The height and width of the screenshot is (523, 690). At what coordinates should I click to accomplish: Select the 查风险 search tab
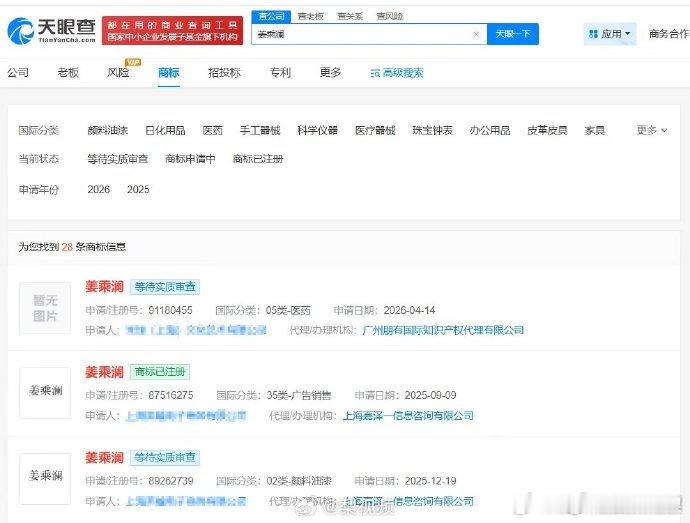point(390,16)
